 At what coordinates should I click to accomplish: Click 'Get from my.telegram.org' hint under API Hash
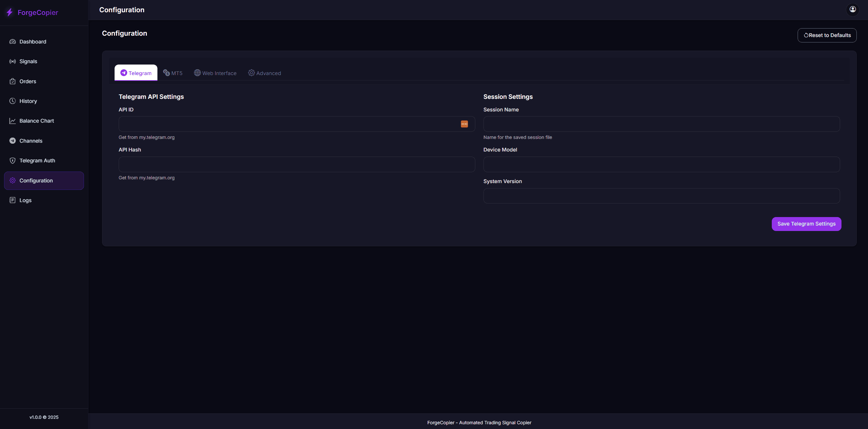147,178
